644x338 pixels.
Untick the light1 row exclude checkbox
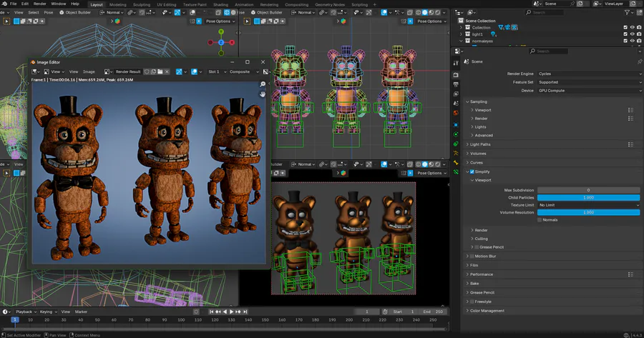(x=625, y=34)
